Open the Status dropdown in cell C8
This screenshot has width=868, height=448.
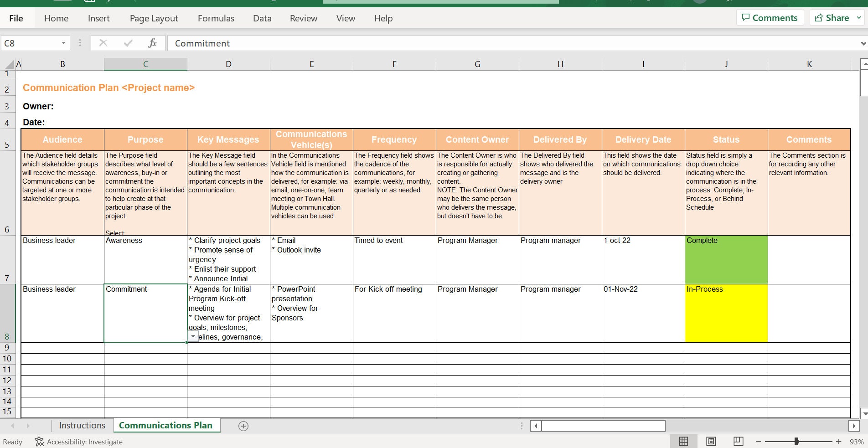pos(192,336)
